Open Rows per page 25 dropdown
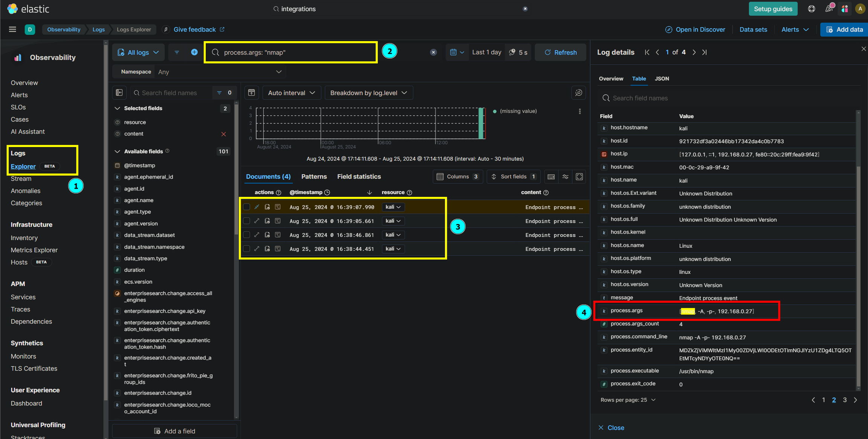Image resolution: width=868 pixels, height=439 pixels. 628,400
